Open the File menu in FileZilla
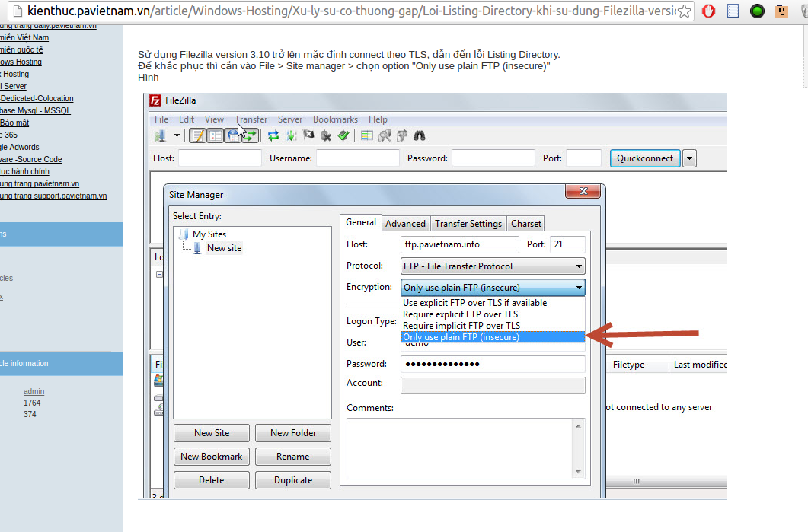 (x=161, y=119)
